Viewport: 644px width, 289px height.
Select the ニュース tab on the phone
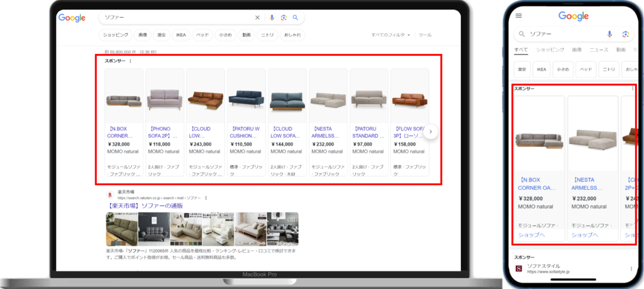tap(599, 50)
